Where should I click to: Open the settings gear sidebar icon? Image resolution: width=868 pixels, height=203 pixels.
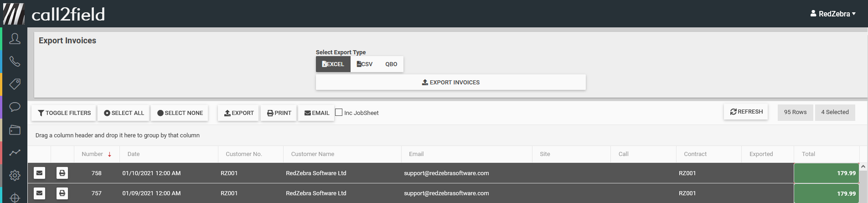coord(15,175)
